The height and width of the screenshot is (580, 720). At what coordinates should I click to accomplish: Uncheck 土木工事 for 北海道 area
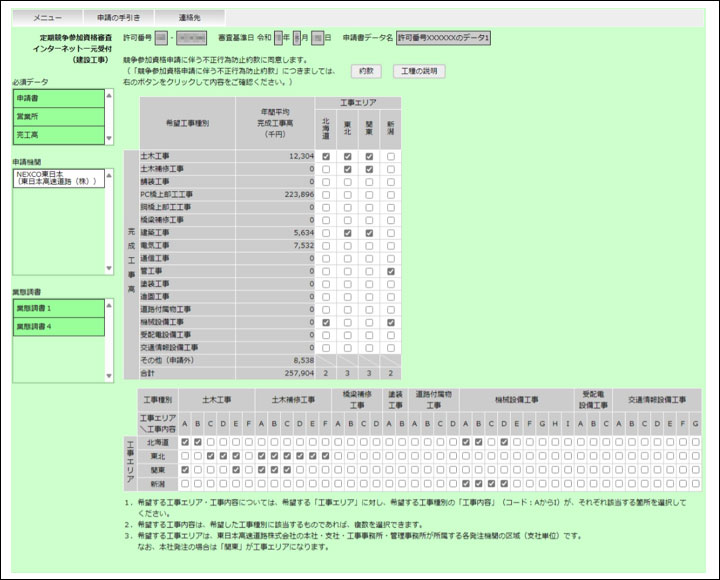[326, 157]
